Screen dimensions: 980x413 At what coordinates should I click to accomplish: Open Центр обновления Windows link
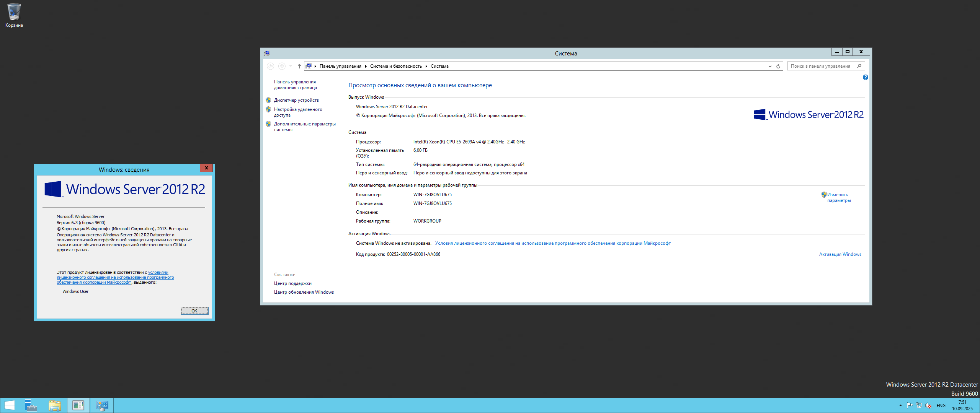304,292
